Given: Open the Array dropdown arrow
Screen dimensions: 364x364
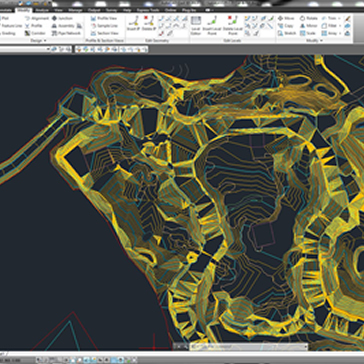Looking at the screenshot, I should [339, 33].
